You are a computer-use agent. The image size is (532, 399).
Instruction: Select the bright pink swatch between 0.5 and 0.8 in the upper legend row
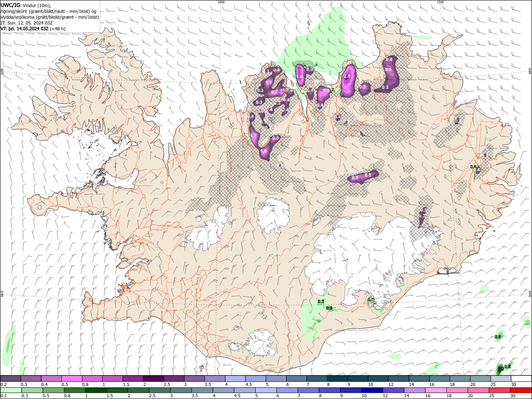(71, 379)
